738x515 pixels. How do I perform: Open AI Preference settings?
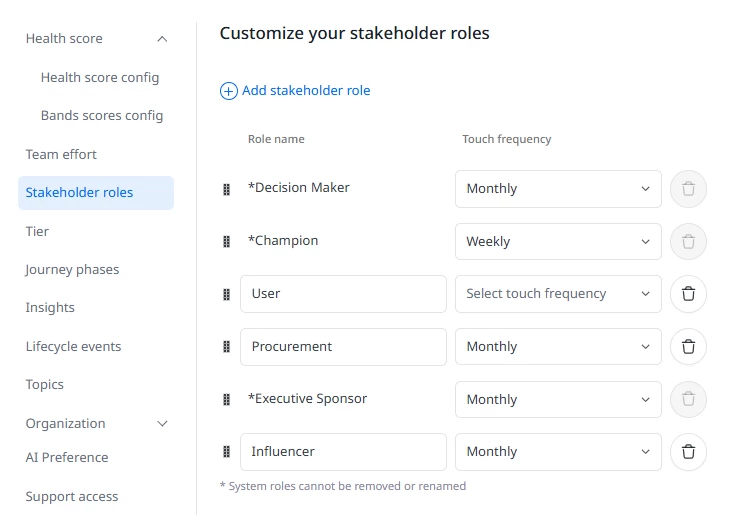pos(67,458)
